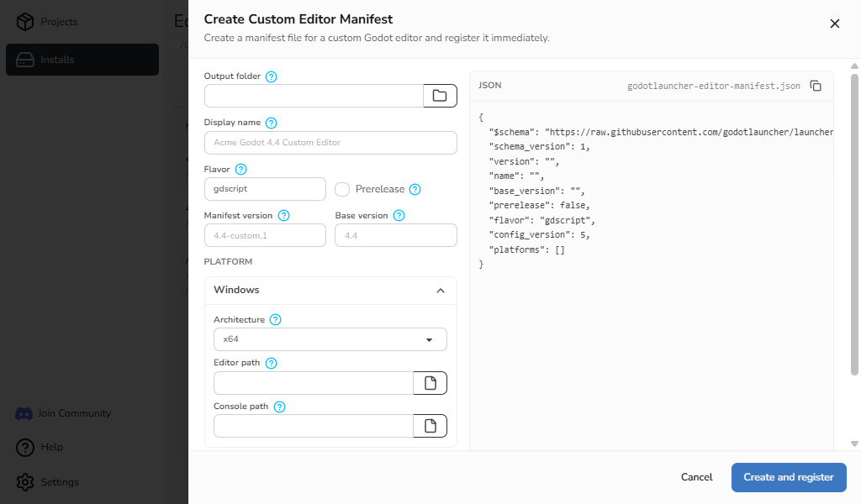Show help for Manifest version

[x=283, y=216]
